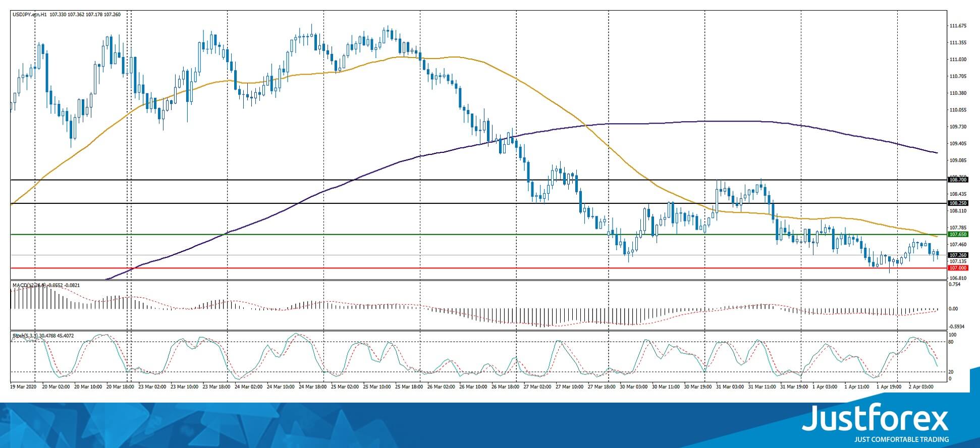980x448 pixels.
Task: Click the 111.030 price axis value
Action: 958,60
